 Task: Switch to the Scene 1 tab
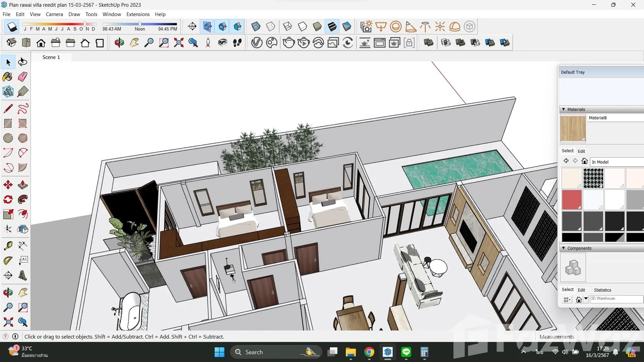pos(51,57)
